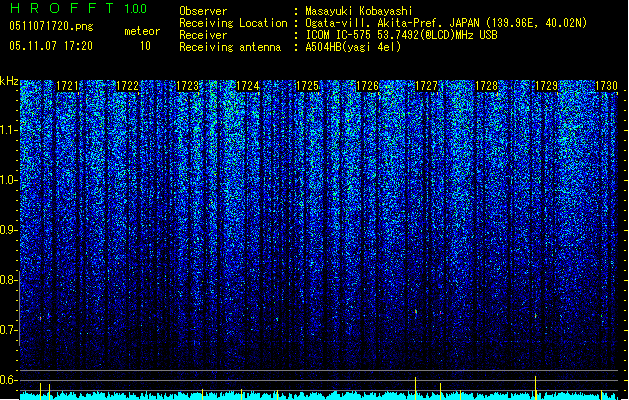629x400 pixels.
Task: Click yellow meteor spike between 1726 and 1727
Action: click(x=415, y=388)
